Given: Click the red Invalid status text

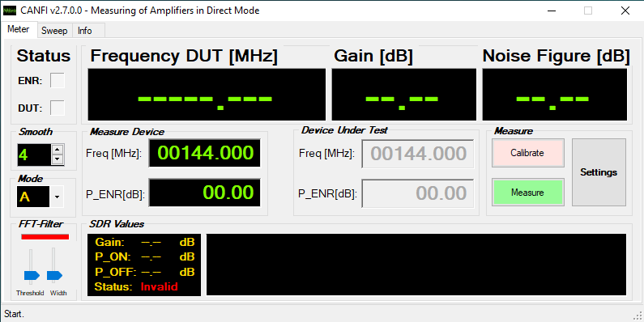Looking at the screenshot, I should (x=159, y=286).
